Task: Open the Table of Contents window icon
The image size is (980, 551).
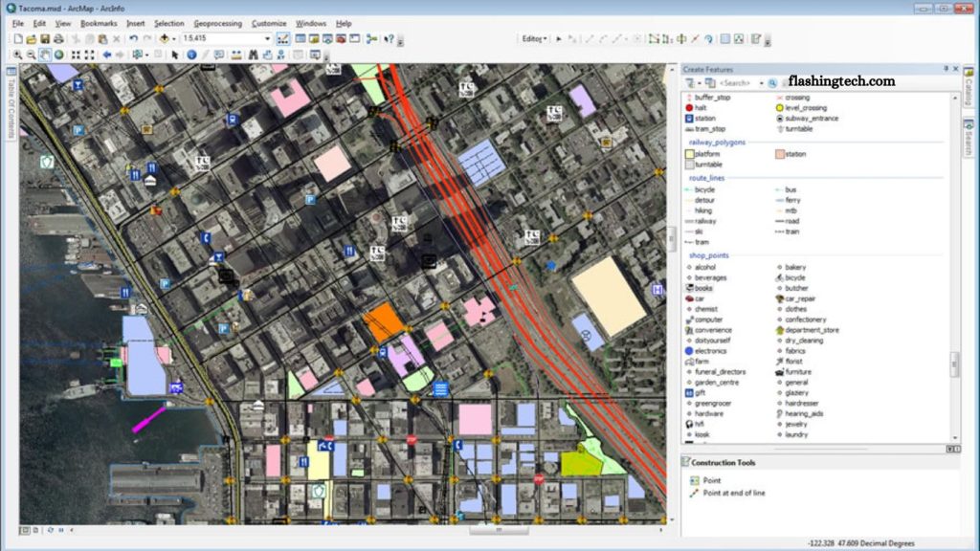Action: 300,38
